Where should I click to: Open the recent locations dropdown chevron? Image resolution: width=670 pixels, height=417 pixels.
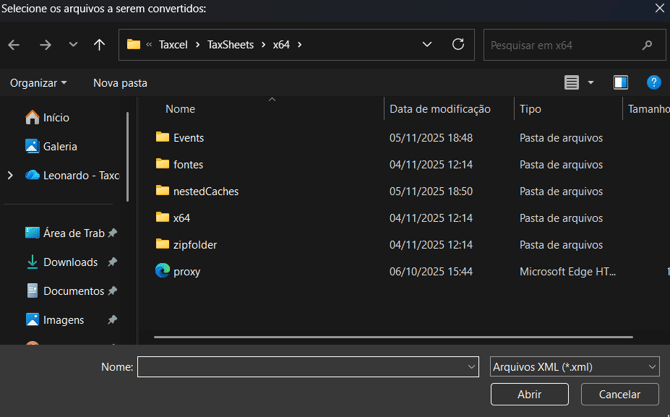[x=73, y=45]
